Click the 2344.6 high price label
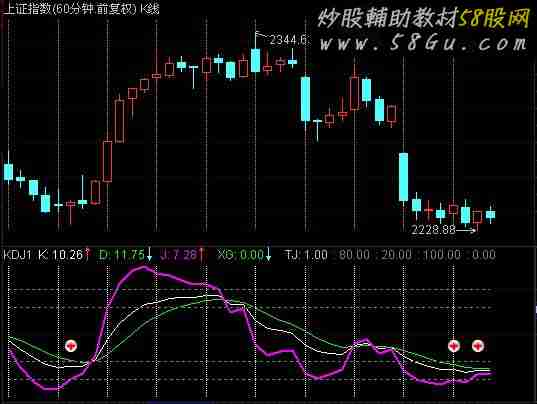 coord(288,40)
